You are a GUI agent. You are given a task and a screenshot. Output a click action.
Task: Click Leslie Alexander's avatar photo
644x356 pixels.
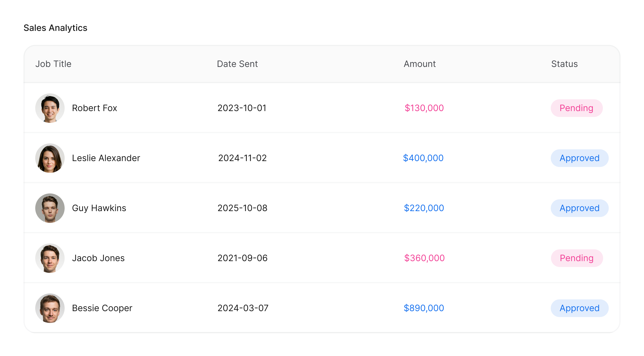(50, 158)
